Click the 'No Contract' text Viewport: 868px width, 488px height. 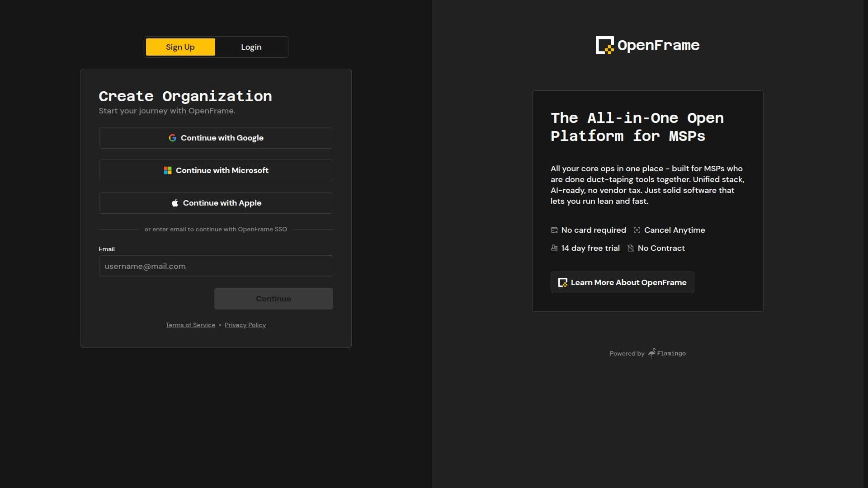pos(661,248)
